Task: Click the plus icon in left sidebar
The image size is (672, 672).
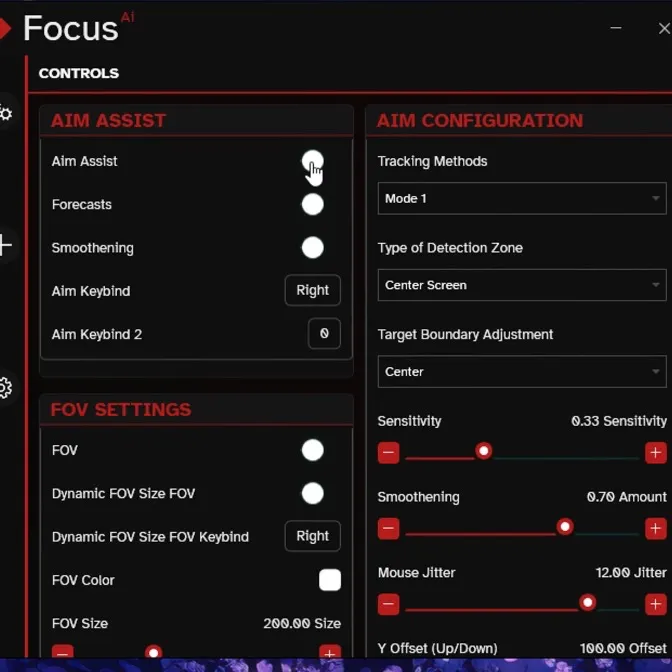Action: tap(6, 245)
